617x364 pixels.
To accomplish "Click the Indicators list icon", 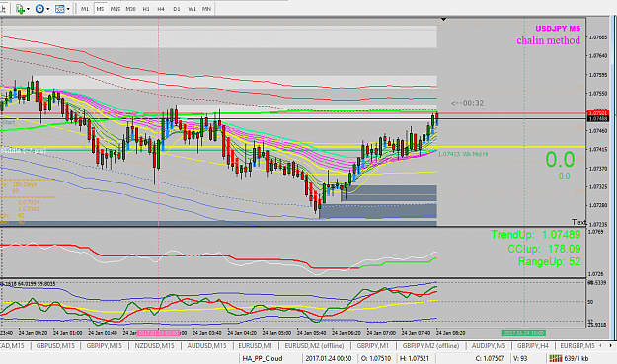I will click(x=20, y=9).
